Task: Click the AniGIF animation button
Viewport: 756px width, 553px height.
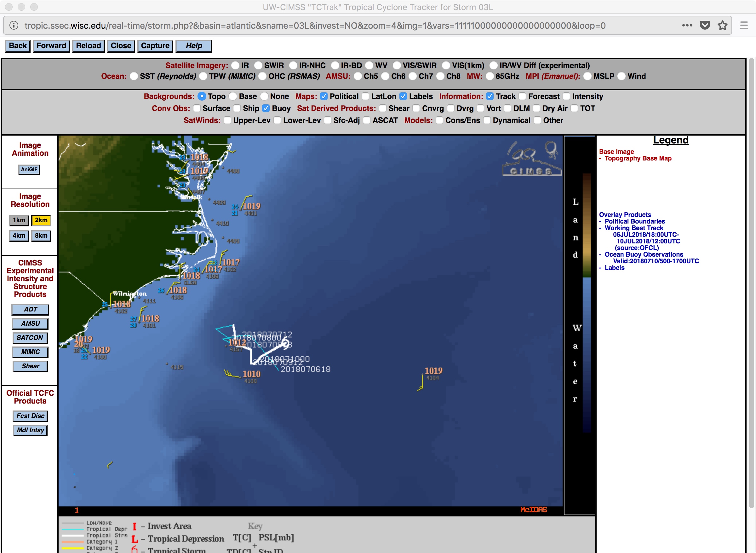Action: pyautogui.click(x=29, y=169)
